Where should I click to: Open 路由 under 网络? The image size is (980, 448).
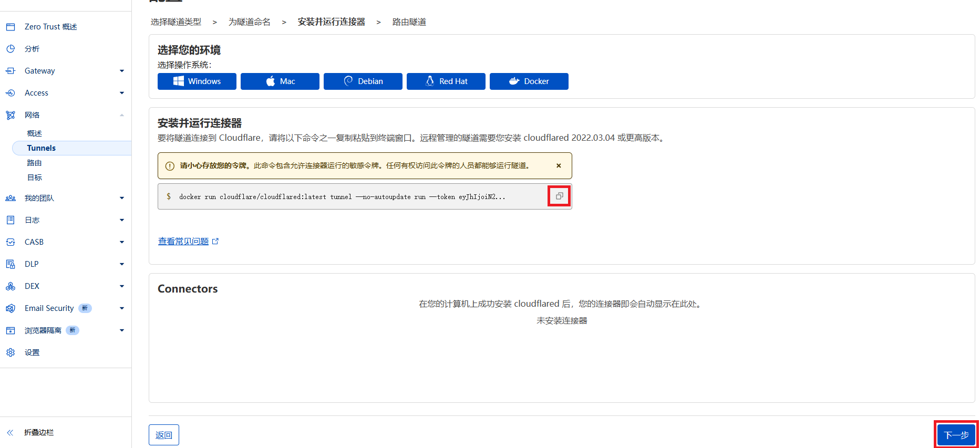coord(35,163)
